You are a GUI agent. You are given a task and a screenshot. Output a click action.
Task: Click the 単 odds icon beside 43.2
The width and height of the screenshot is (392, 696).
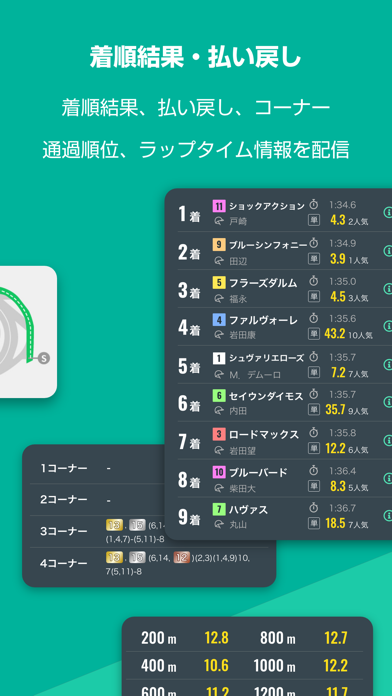[x=314, y=334]
